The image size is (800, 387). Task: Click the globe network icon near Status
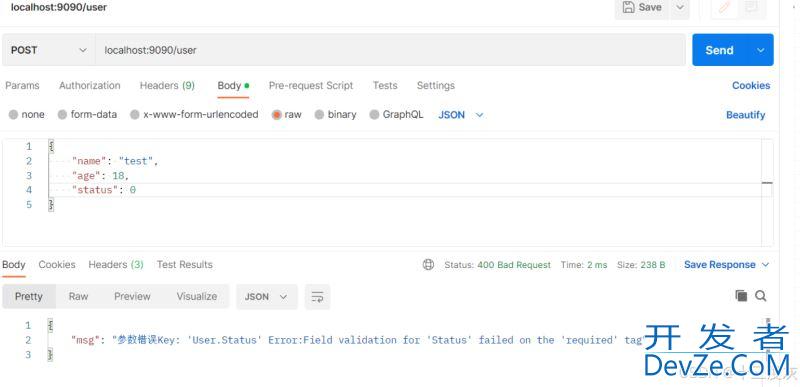[429, 265]
